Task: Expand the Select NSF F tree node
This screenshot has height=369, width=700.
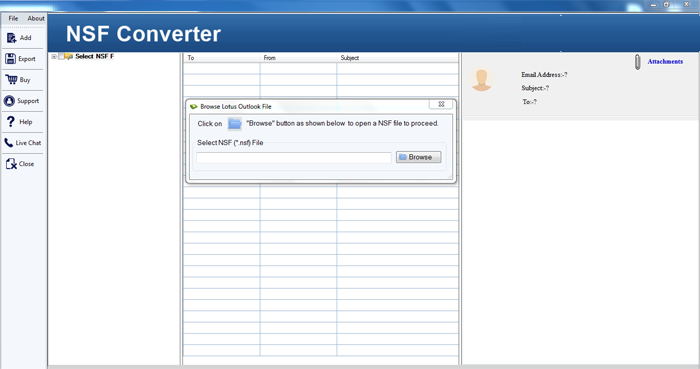Action: click(54, 57)
